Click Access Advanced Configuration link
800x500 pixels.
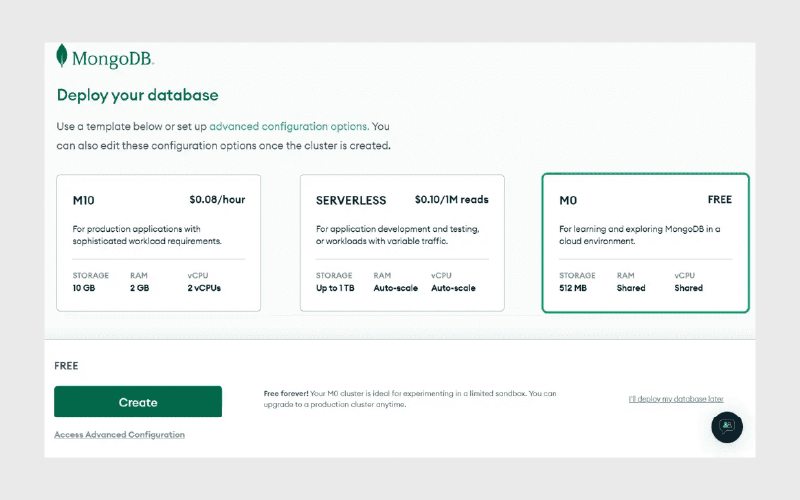[119, 435]
